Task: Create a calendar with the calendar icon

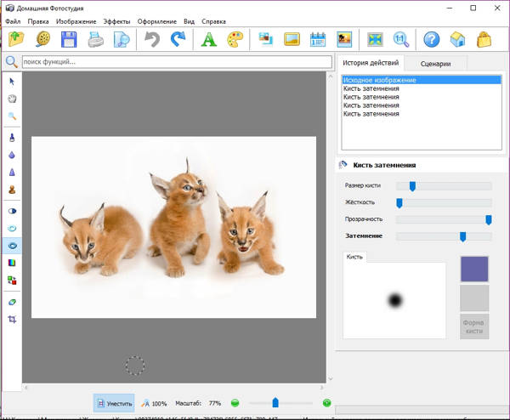Action: pos(318,39)
